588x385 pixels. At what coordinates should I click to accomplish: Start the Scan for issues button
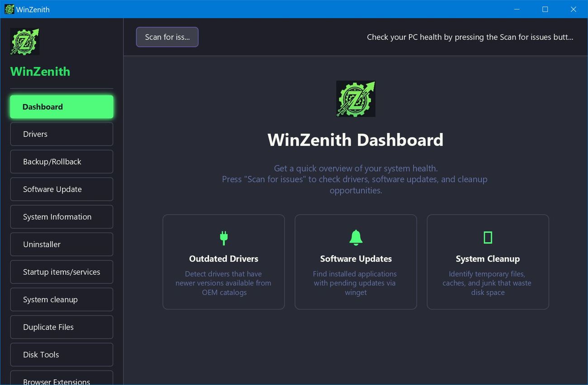167,37
